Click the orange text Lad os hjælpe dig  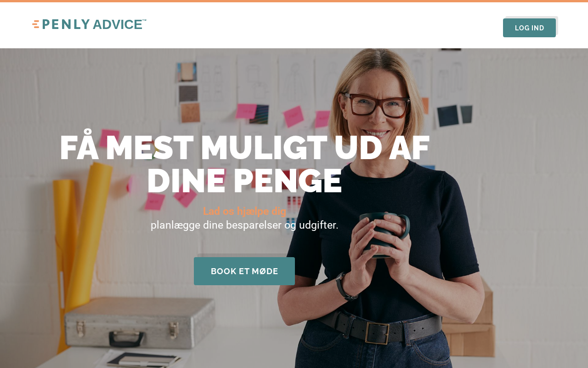tap(244, 211)
